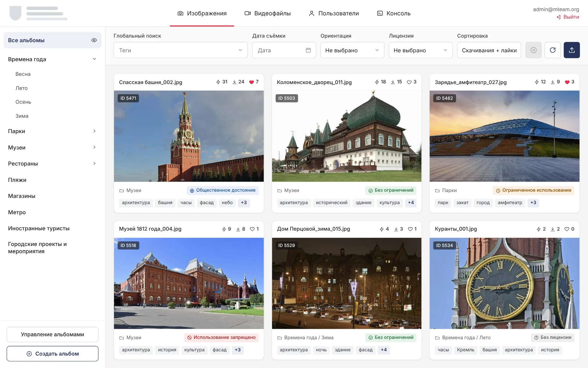Click the refresh icon button
This screenshot has width=588, height=368.
pyautogui.click(x=553, y=50)
